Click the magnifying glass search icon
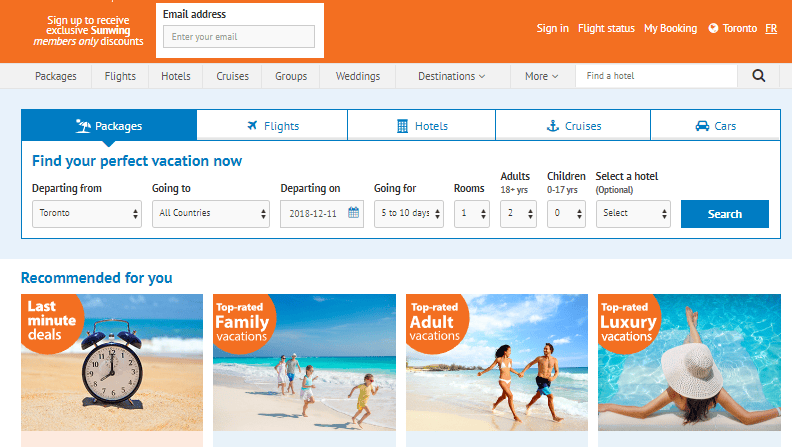792x447 pixels. pyautogui.click(x=759, y=76)
